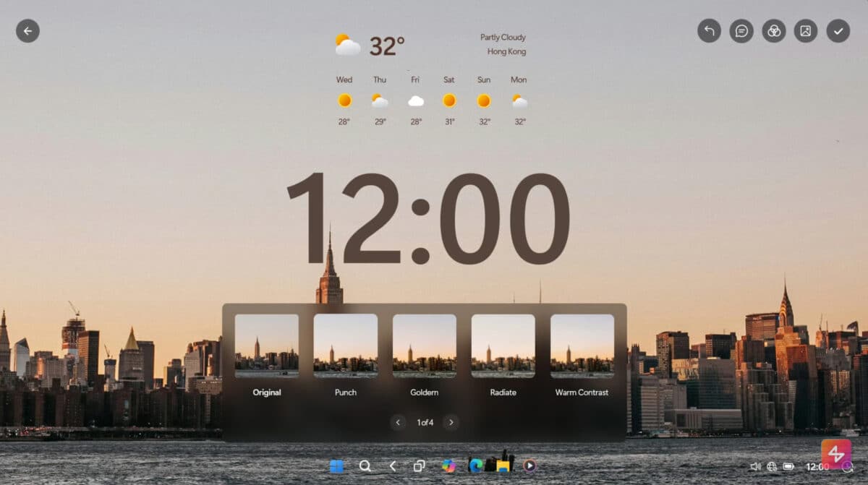
Task: Open the network globe icon in tray
Action: pos(771,467)
